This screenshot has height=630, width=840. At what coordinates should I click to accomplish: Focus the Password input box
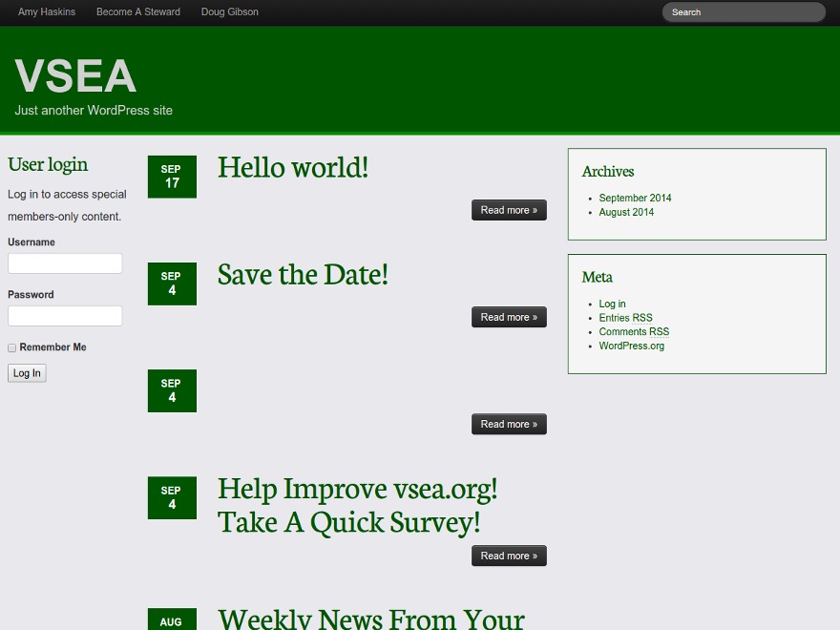[65, 316]
